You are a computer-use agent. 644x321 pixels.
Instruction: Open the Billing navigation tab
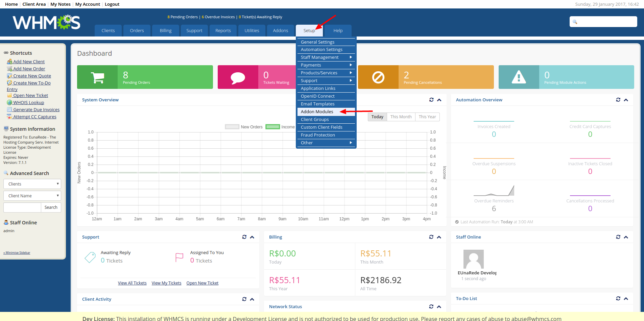click(x=165, y=30)
